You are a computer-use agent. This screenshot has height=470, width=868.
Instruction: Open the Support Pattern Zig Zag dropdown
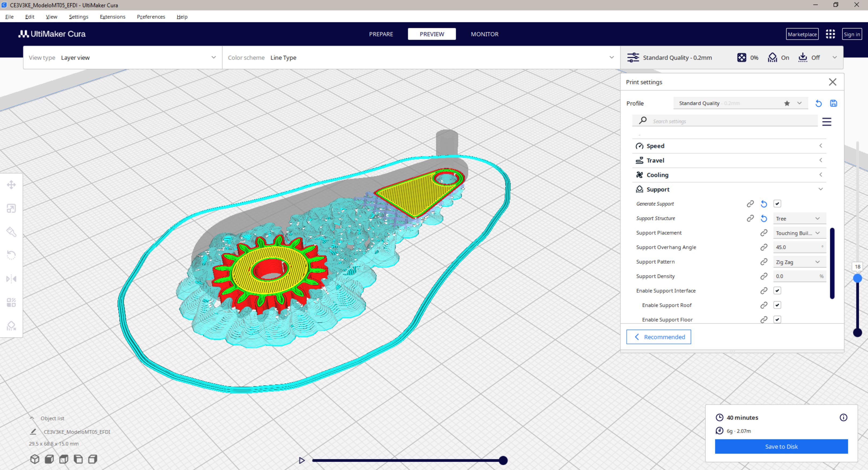tap(799, 262)
